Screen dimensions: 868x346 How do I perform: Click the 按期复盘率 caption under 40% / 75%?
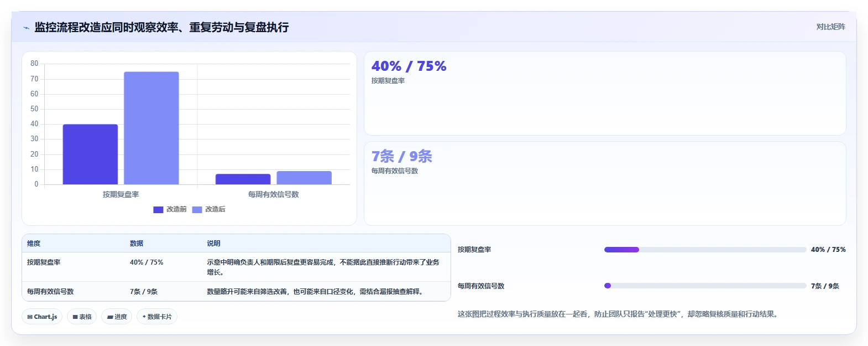388,81
